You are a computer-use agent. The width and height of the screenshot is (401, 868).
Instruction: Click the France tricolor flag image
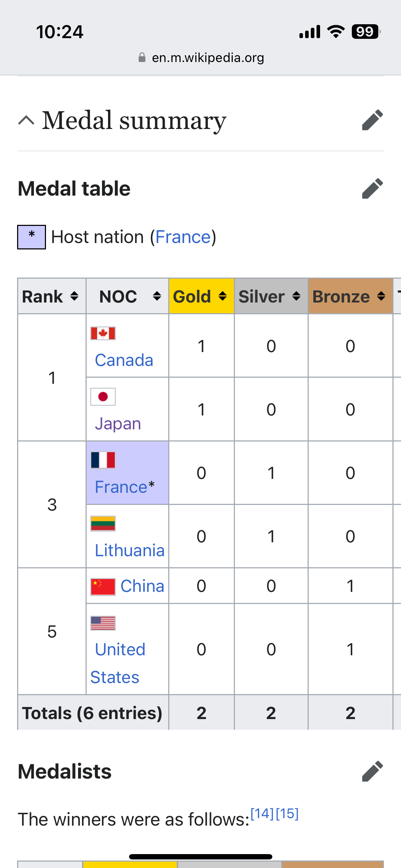click(103, 460)
